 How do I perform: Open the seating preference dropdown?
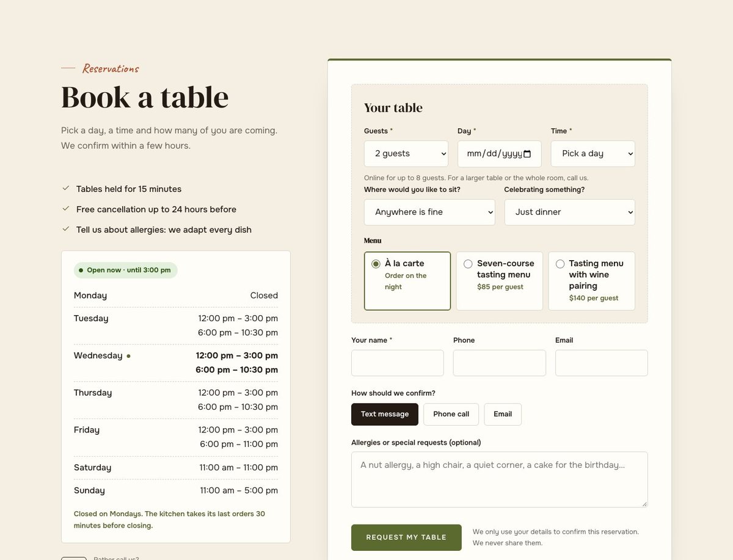pos(429,212)
